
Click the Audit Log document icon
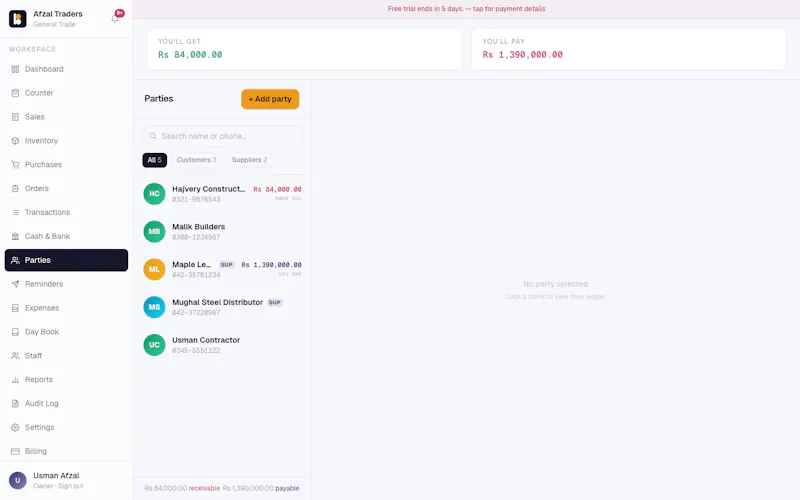point(15,403)
